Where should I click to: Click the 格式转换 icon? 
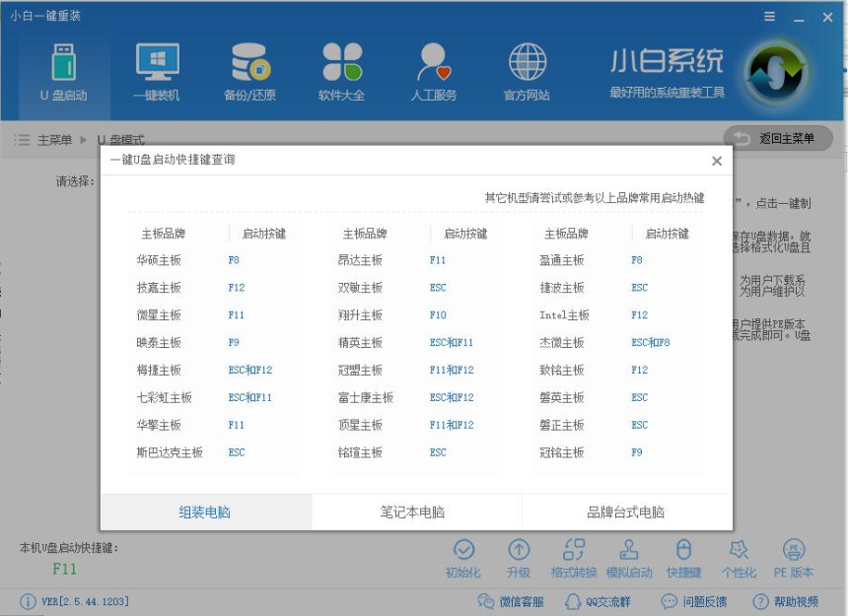(x=574, y=559)
